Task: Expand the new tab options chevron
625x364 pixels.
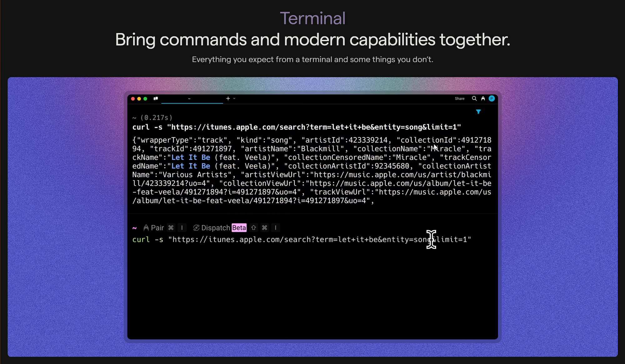Action: pyautogui.click(x=234, y=99)
